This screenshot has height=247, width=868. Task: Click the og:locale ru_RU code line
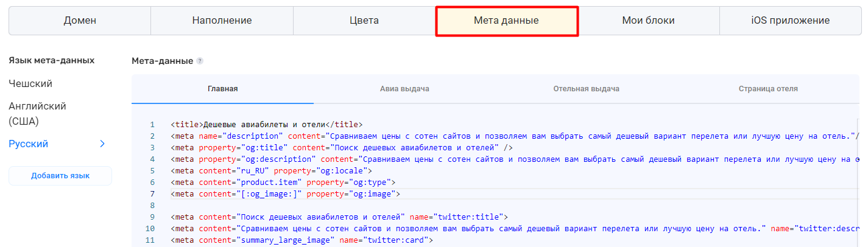point(272,170)
